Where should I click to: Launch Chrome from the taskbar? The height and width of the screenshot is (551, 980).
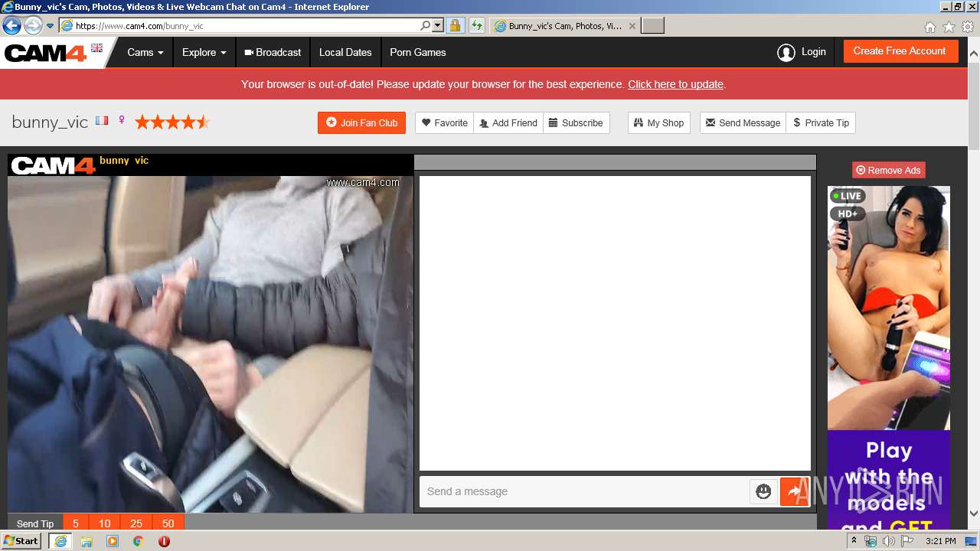138,541
